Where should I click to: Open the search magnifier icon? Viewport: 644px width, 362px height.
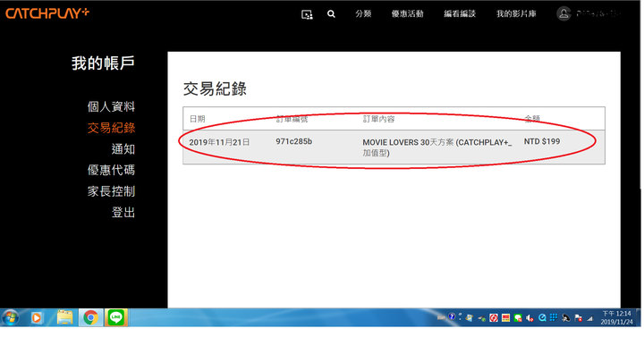pos(331,14)
